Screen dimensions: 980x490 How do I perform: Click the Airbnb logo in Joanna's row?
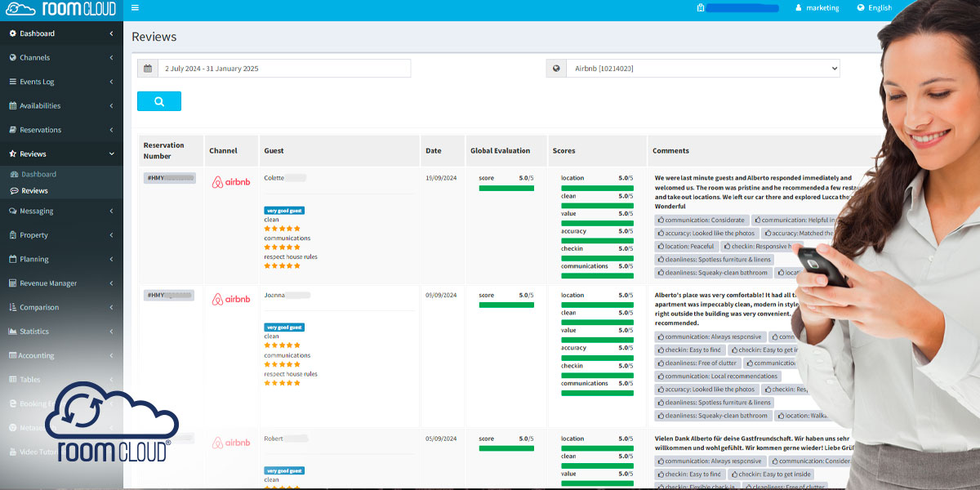(231, 300)
